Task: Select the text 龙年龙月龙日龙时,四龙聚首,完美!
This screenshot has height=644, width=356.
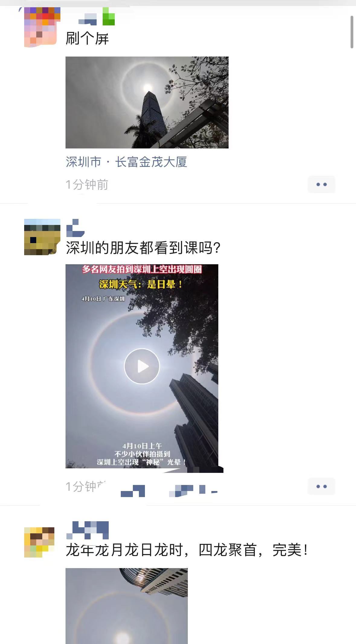Action: [187, 550]
